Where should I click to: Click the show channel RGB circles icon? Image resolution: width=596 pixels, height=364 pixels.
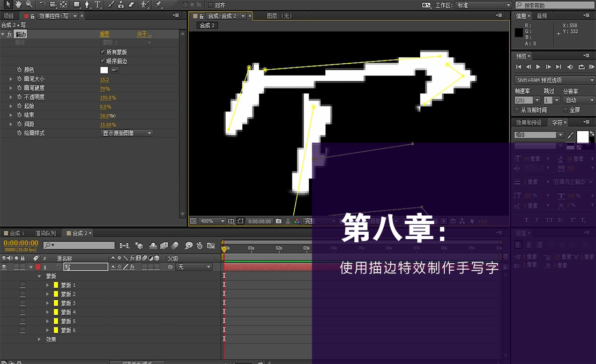[x=297, y=221]
